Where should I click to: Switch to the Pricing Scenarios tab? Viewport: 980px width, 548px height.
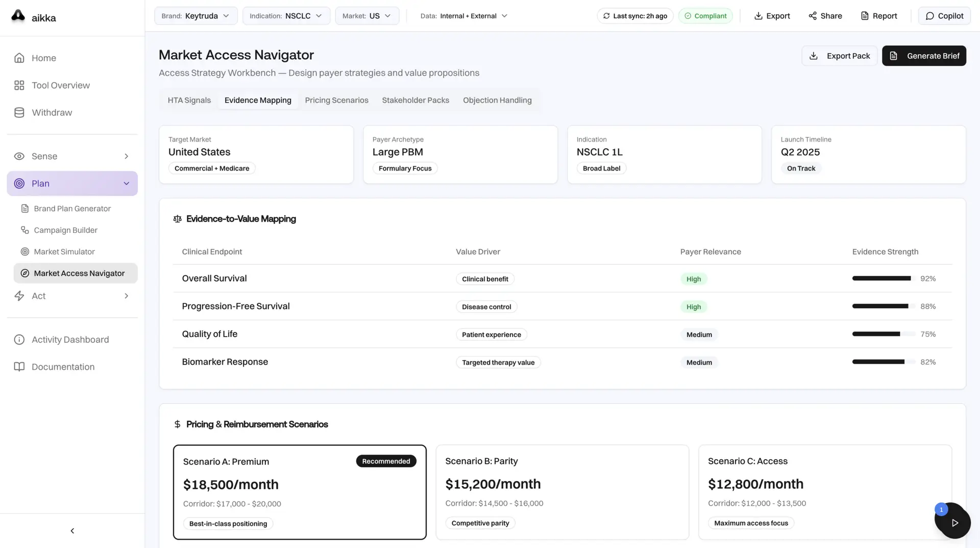coord(336,100)
